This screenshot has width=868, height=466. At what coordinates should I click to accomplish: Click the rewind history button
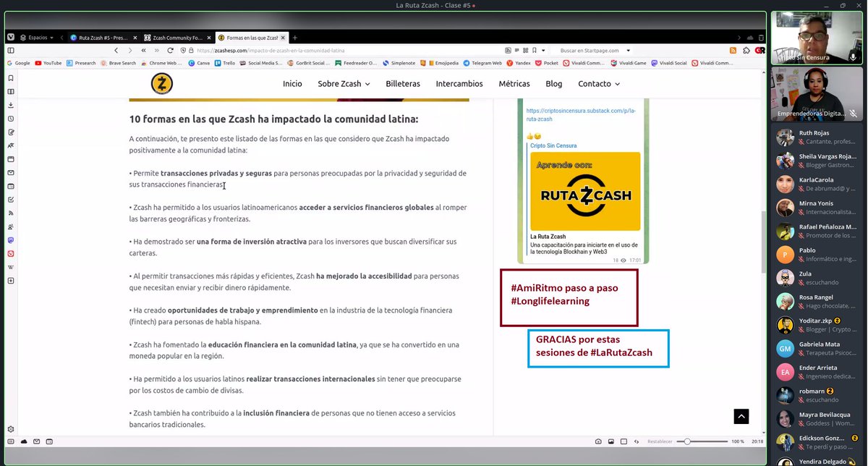[143, 51]
